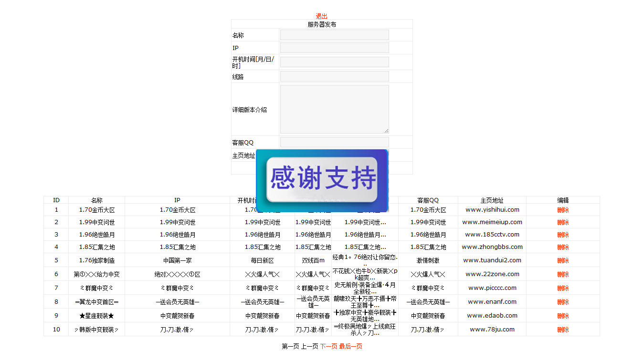Click 1.99中变问世 in the 名称 column
This screenshot has height=361, width=644.
(97, 222)
